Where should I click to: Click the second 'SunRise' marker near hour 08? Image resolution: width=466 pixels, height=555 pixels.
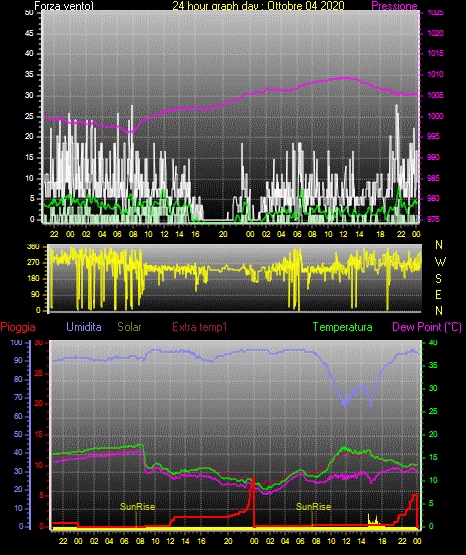coord(313,507)
